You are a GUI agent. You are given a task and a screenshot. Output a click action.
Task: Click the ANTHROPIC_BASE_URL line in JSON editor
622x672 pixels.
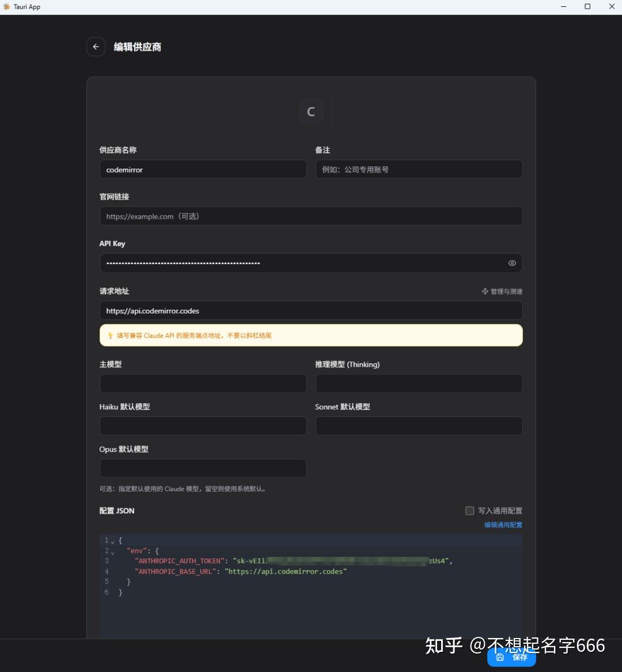241,571
